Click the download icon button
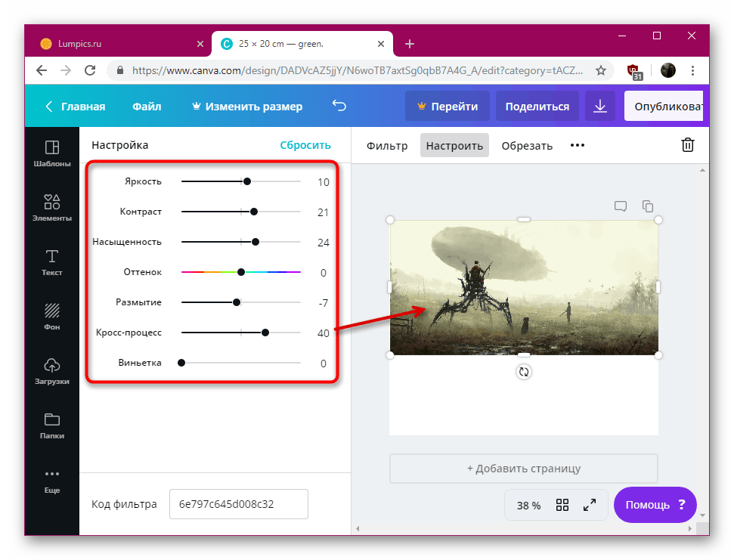 [x=600, y=107]
